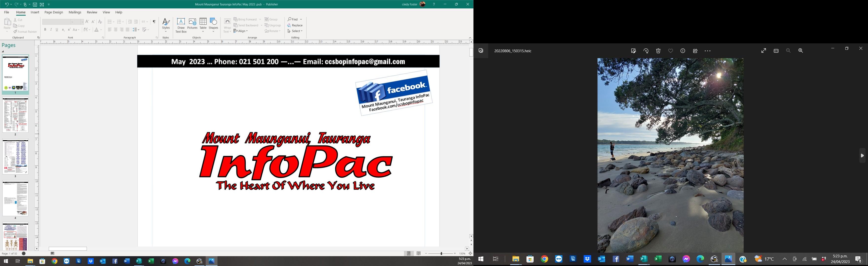Open the photo file info icon

point(683,51)
